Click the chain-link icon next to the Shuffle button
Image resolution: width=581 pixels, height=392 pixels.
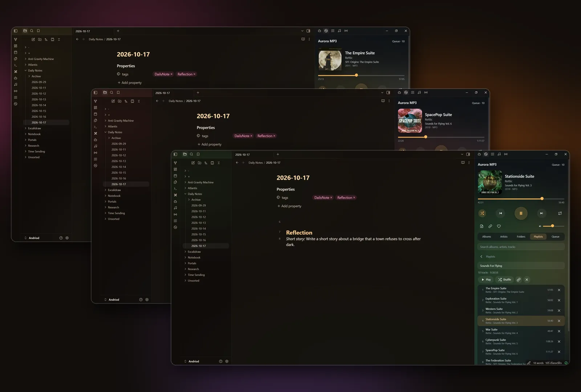point(519,280)
